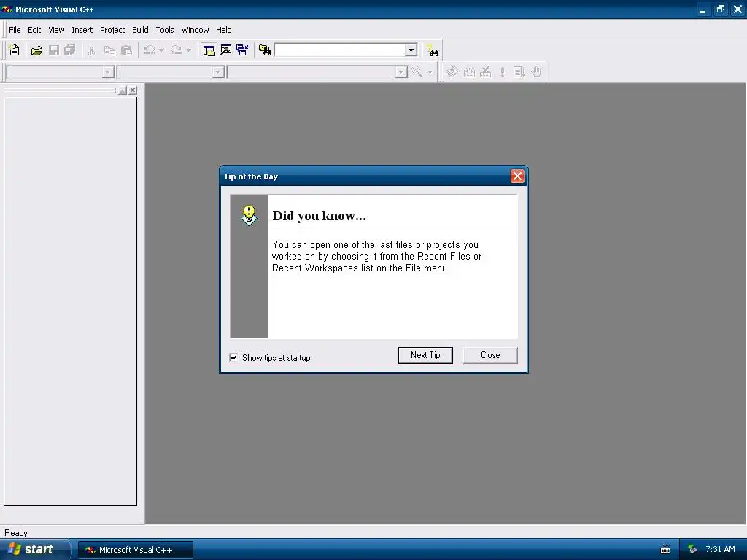Expand the Redo history dropdown arrow

coord(188,50)
